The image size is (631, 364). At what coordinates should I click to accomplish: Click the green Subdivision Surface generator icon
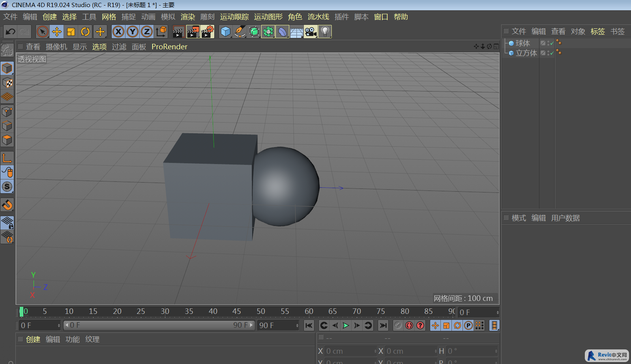tap(254, 32)
